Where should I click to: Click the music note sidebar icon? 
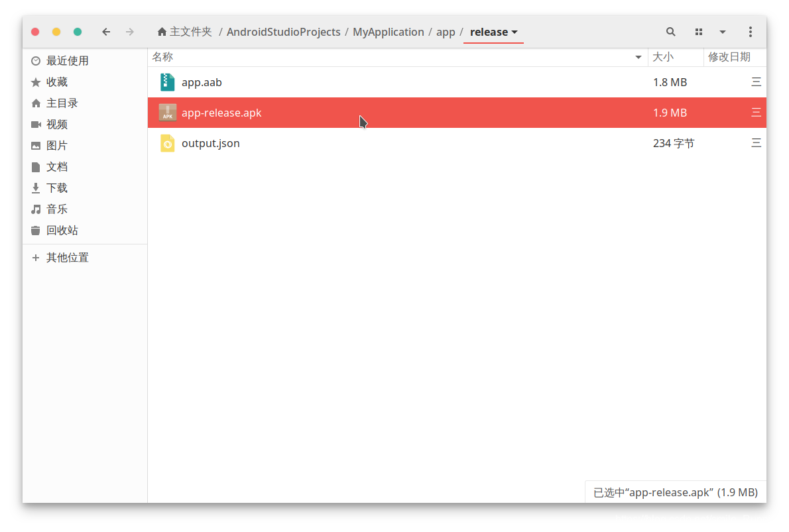tap(36, 209)
